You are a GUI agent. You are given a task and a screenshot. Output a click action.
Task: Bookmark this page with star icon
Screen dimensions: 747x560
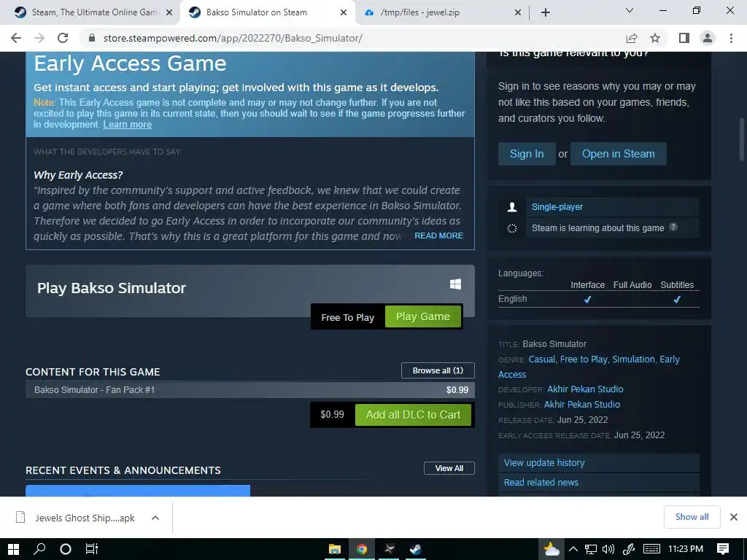pos(656,38)
